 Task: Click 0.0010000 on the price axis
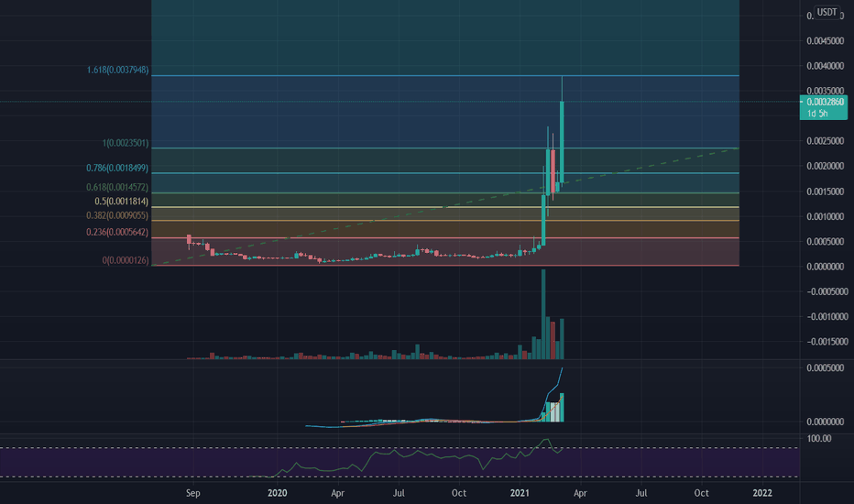(x=825, y=217)
